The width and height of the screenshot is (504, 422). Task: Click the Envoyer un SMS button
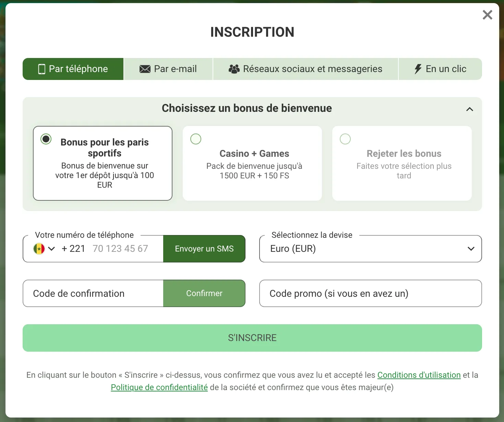[204, 249]
